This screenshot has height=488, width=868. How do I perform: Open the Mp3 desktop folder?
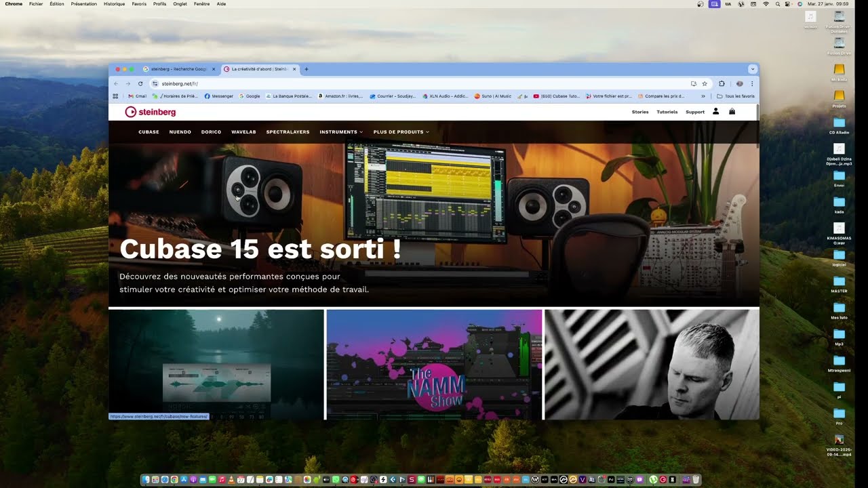[x=839, y=337]
